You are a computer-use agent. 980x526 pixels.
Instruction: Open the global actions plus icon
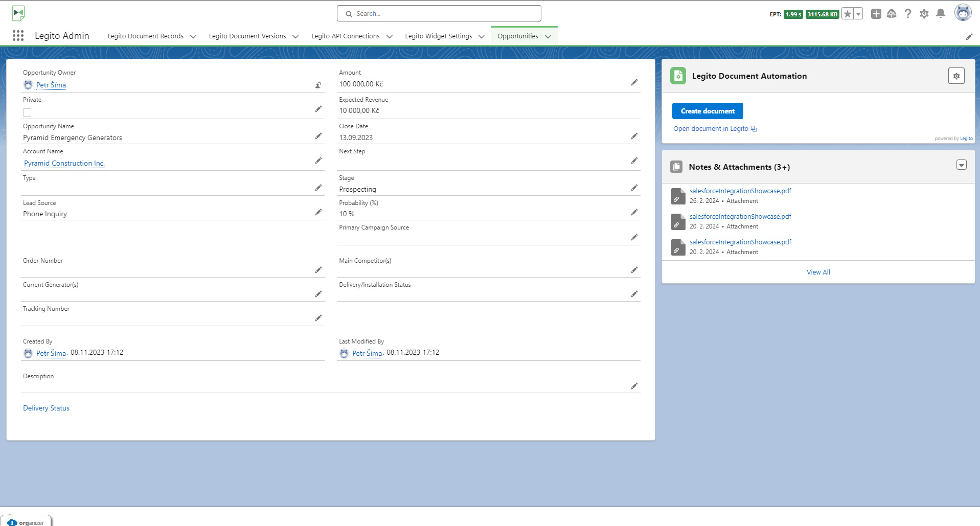pyautogui.click(x=876, y=14)
